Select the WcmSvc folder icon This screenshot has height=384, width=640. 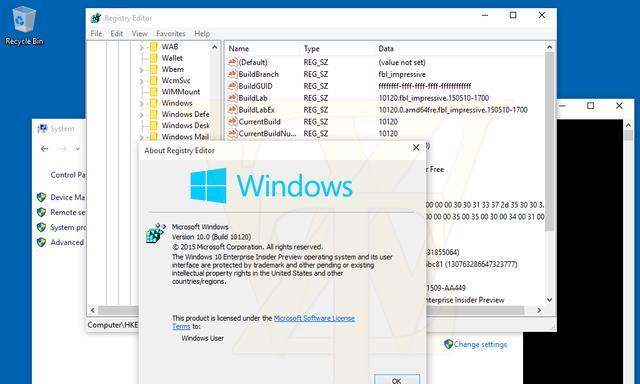tap(153, 80)
